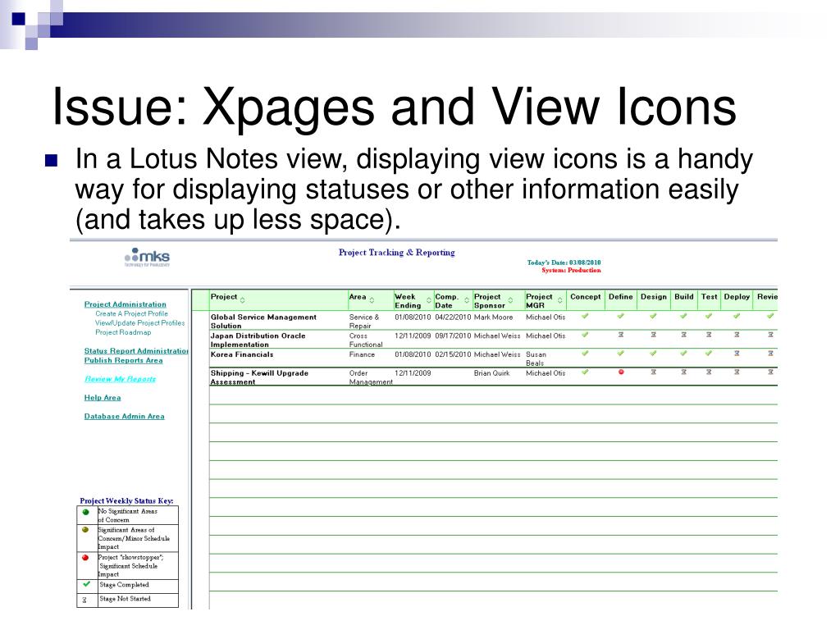Click Deploy hourglass icon for Korea Financials
Screen dimensions: 840x630
point(737,354)
